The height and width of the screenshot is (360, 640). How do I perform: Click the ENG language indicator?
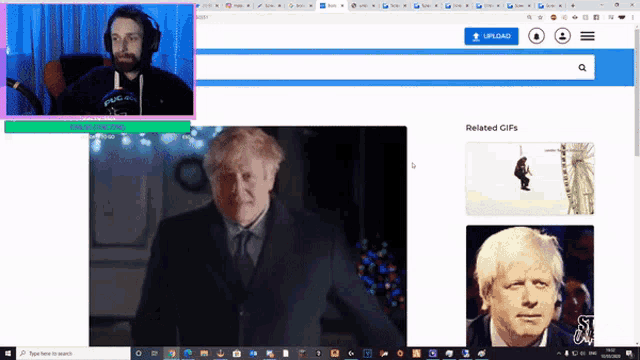(x=593, y=353)
